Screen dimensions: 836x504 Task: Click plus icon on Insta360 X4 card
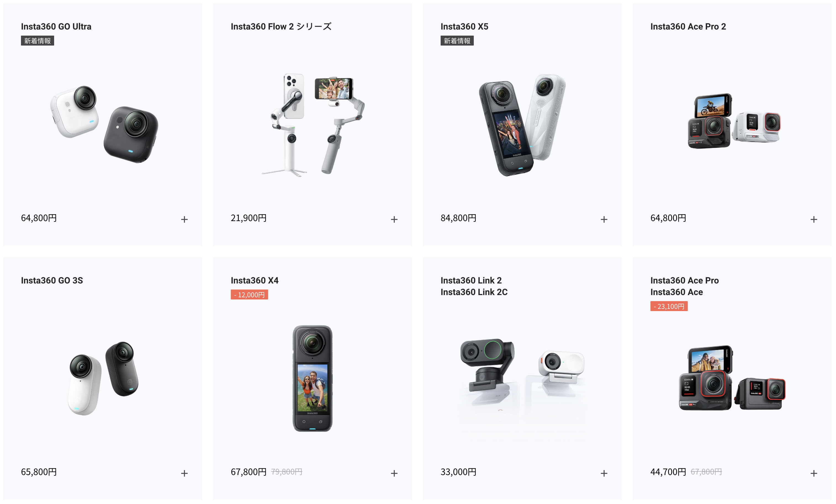point(394,473)
